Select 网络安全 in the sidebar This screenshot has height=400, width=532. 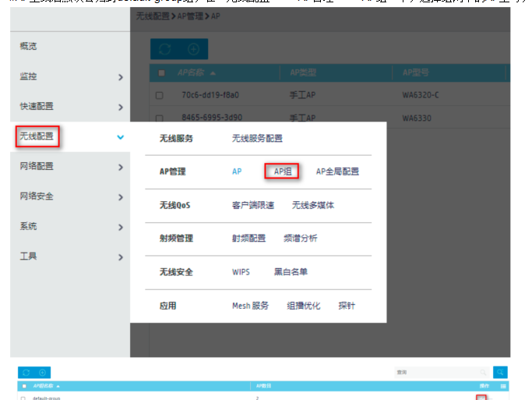(x=37, y=196)
